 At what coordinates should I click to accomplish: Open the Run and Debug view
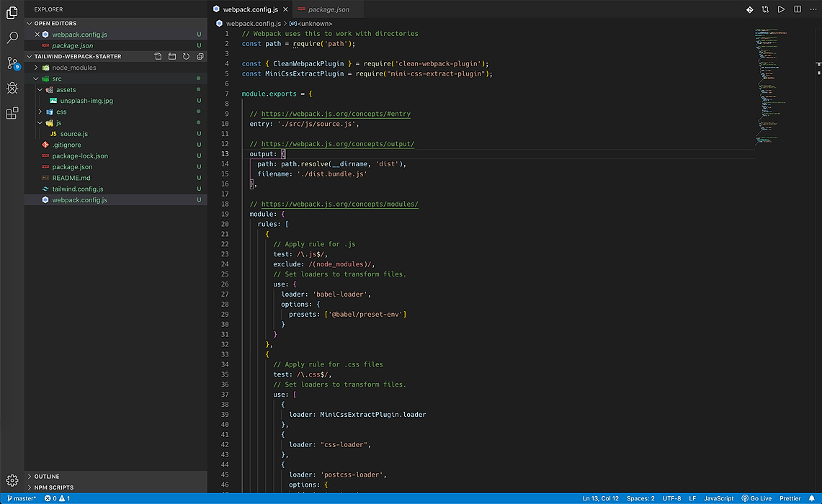click(12, 88)
